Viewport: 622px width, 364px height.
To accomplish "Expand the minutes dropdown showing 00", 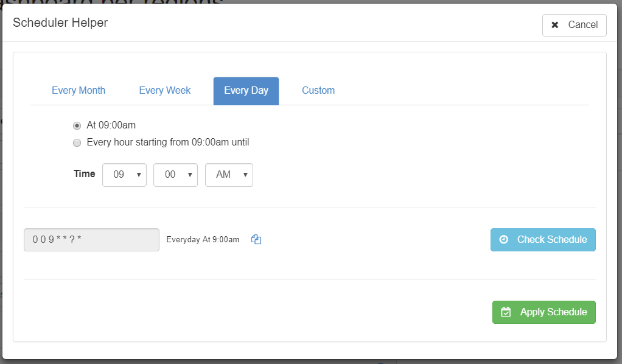I will click(175, 175).
